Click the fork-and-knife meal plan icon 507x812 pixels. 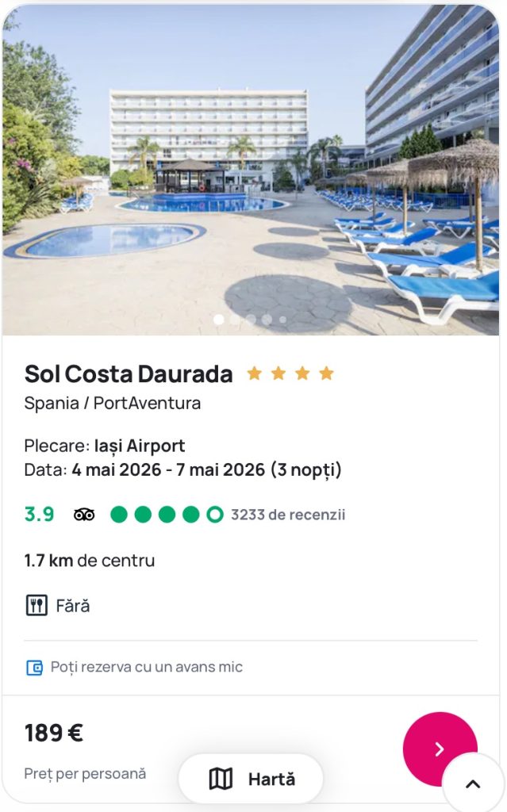[x=36, y=606]
